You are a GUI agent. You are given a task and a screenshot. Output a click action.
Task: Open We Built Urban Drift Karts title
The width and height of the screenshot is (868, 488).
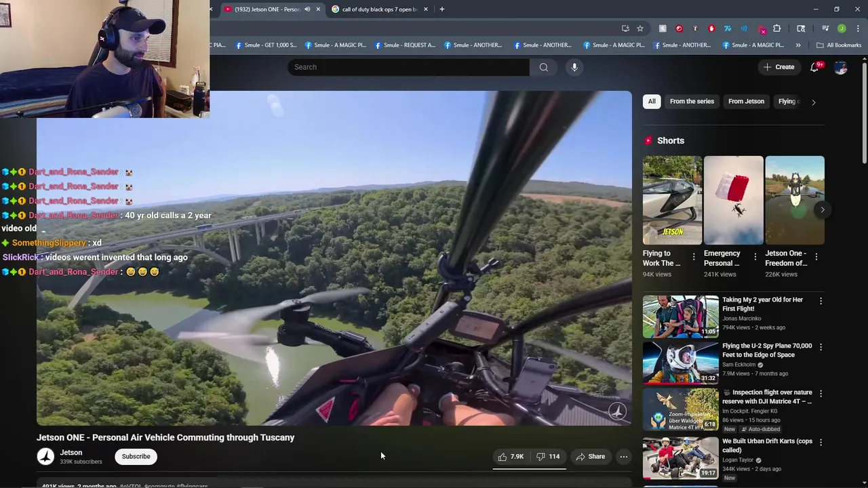click(767, 445)
